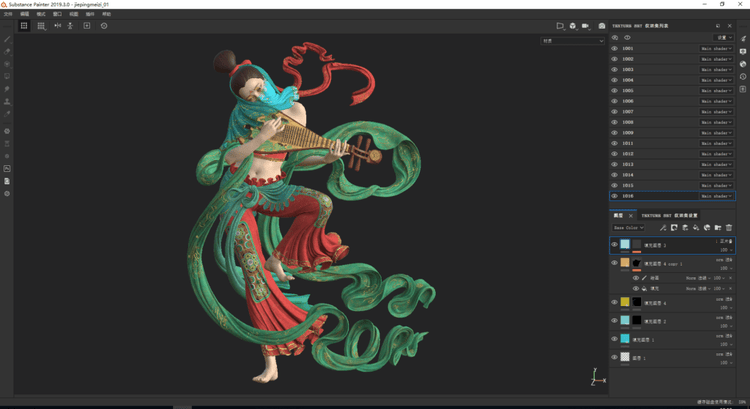
Task: Hide texture set 1001
Action: pyautogui.click(x=615, y=48)
